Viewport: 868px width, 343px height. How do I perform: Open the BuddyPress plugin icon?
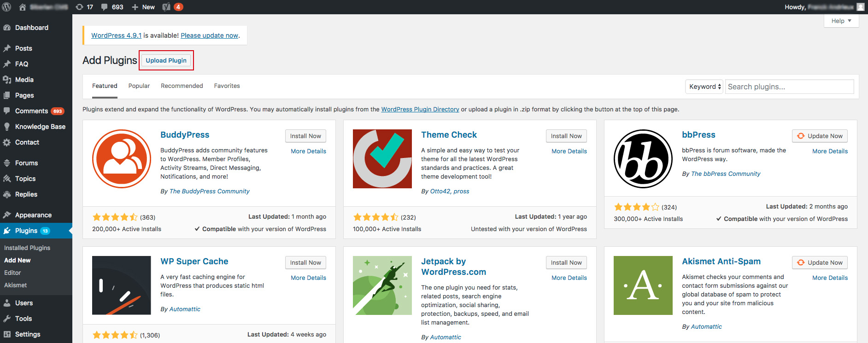[x=122, y=159]
